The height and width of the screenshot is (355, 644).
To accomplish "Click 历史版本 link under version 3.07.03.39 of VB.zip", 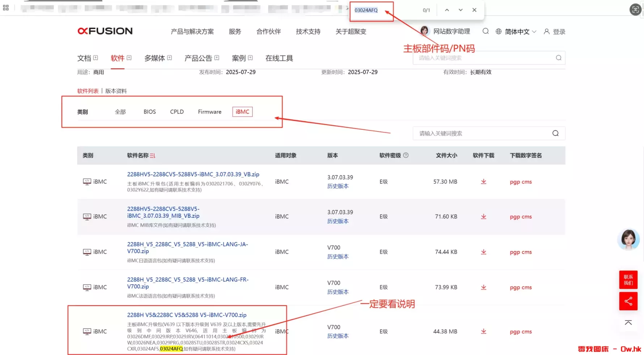I will pyautogui.click(x=338, y=186).
